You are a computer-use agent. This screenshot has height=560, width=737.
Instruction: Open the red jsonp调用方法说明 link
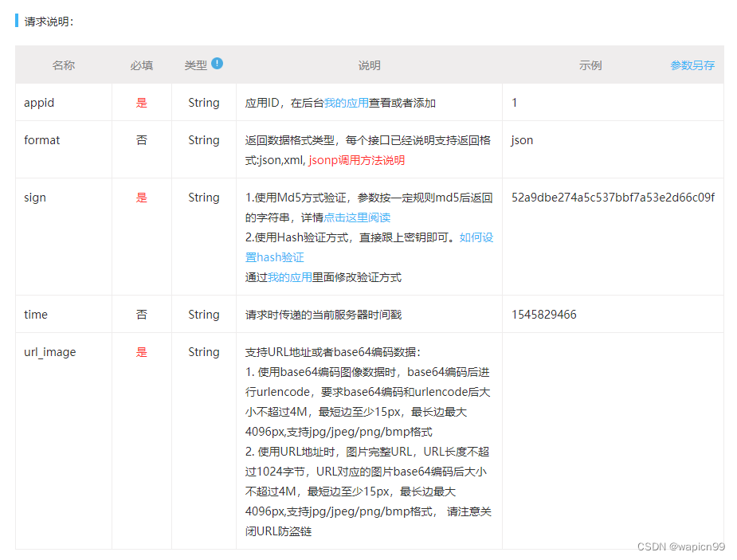click(357, 160)
